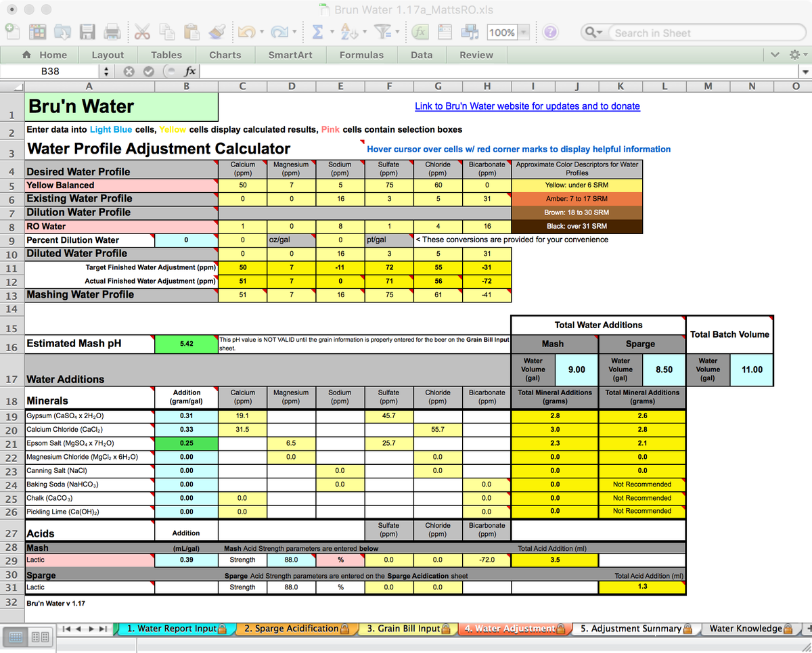The width and height of the screenshot is (812, 653).
Task: Switch to the Formulas ribbon tab
Action: [361, 55]
